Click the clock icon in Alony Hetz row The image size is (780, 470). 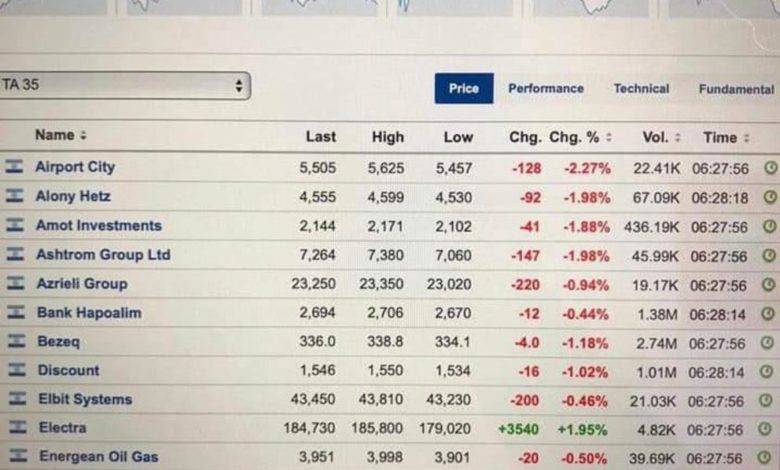[x=769, y=197]
